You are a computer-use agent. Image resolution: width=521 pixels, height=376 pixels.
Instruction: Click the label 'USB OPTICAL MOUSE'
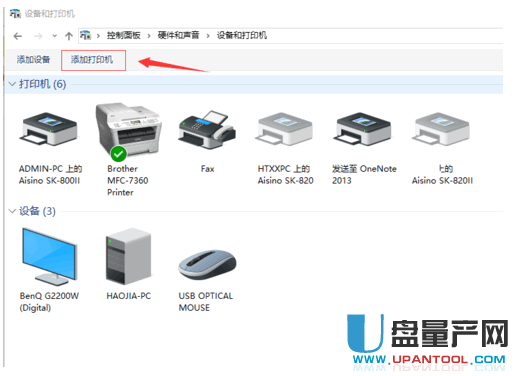click(206, 302)
